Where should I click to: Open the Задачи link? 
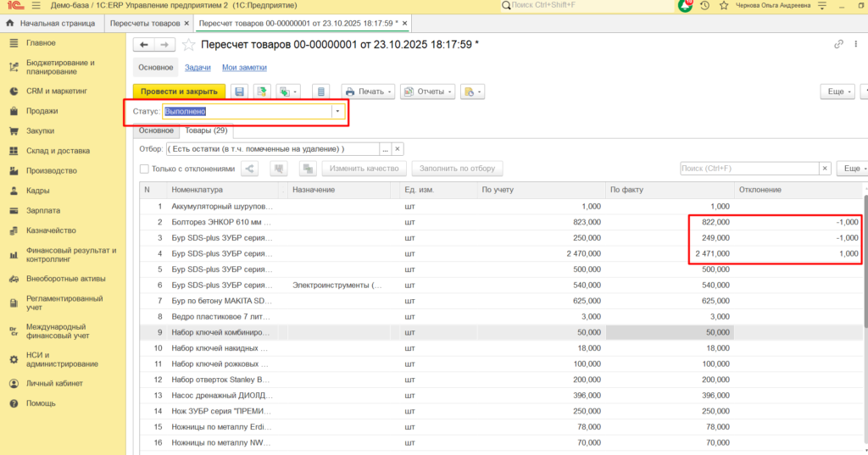[x=198, y=68]
